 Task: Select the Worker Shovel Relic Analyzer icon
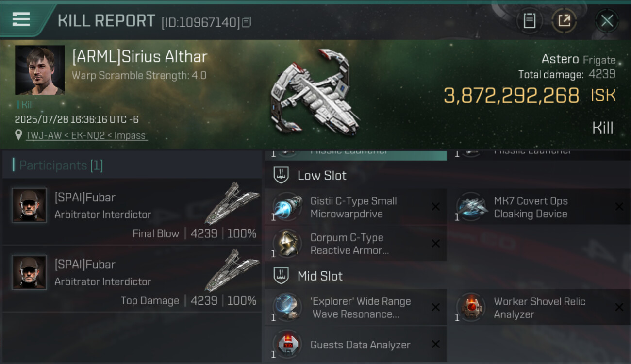(x=471, y=307)
